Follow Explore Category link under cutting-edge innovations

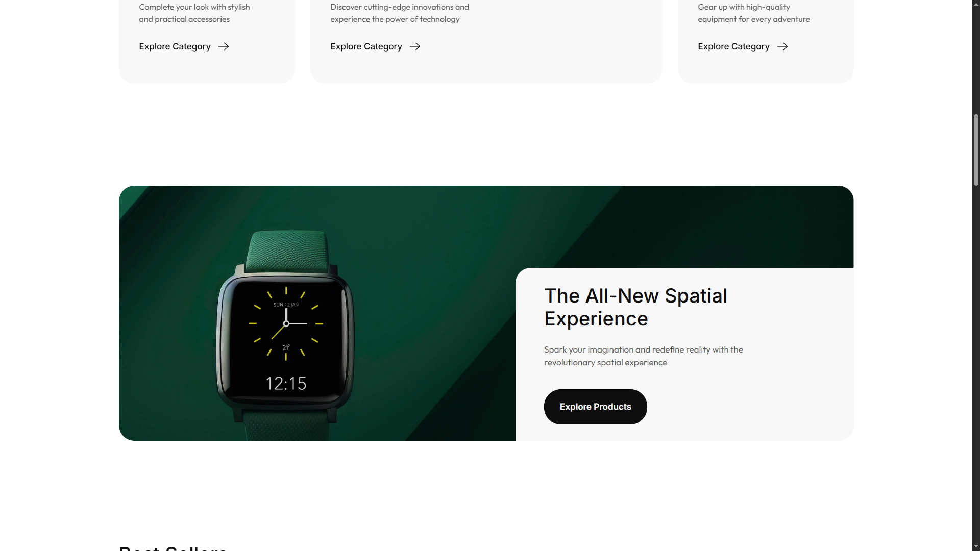366,46
